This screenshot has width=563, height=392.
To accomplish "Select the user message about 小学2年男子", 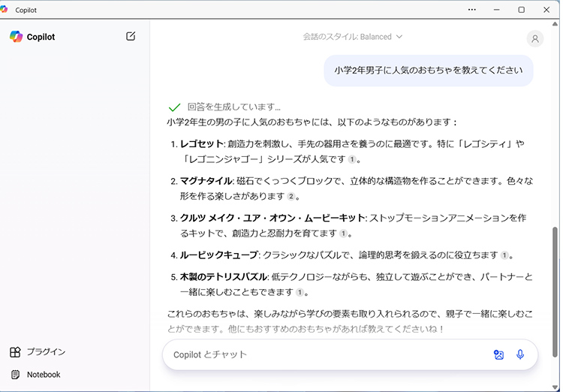I will [429, 71].
